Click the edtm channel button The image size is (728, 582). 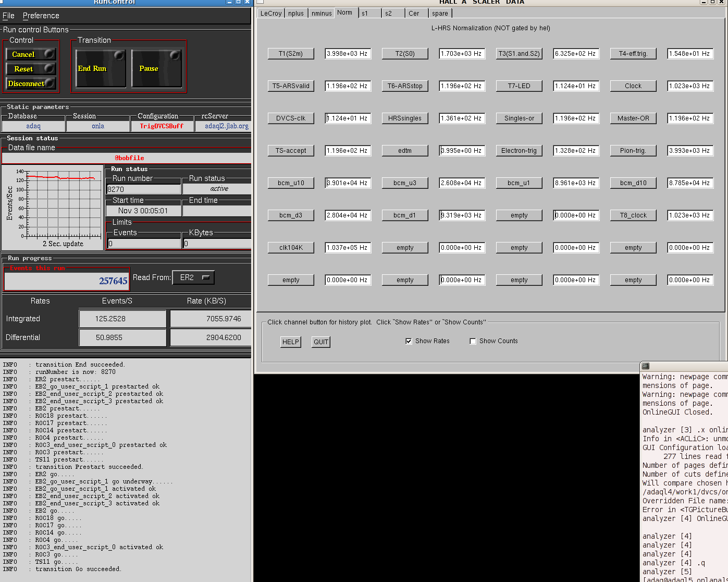tap(405, 151)
